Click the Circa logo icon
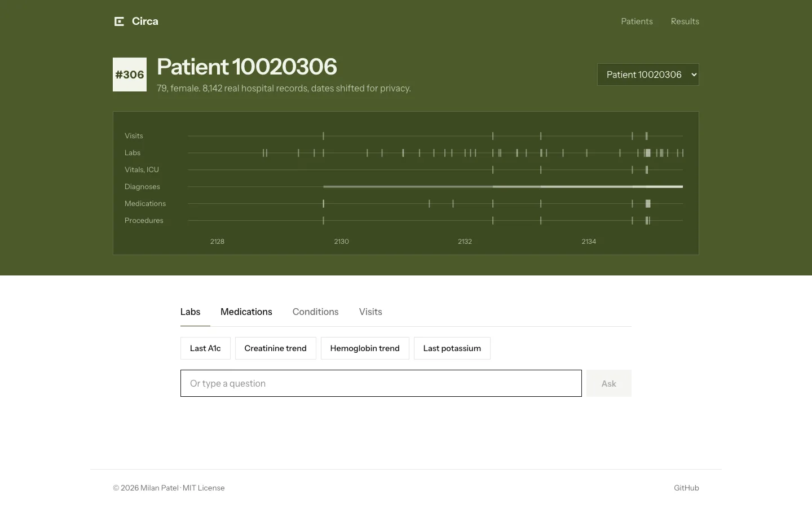 tap(119, 21)
